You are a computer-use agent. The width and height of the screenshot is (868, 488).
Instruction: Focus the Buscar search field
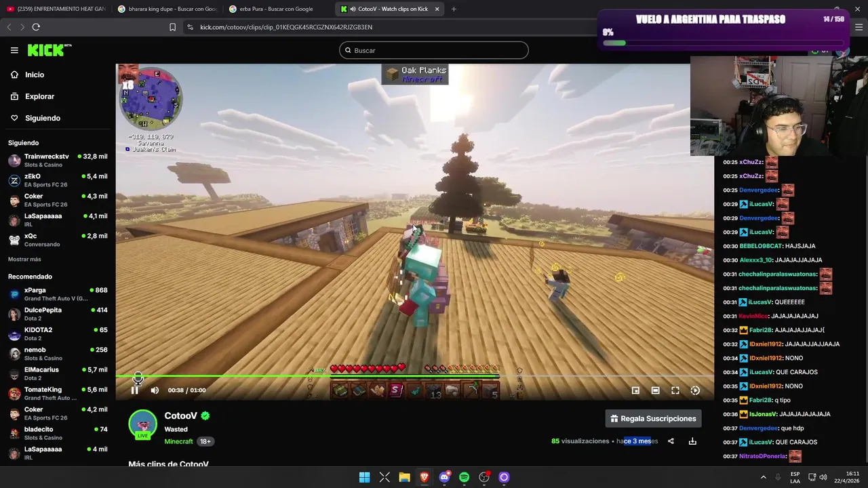434,50
